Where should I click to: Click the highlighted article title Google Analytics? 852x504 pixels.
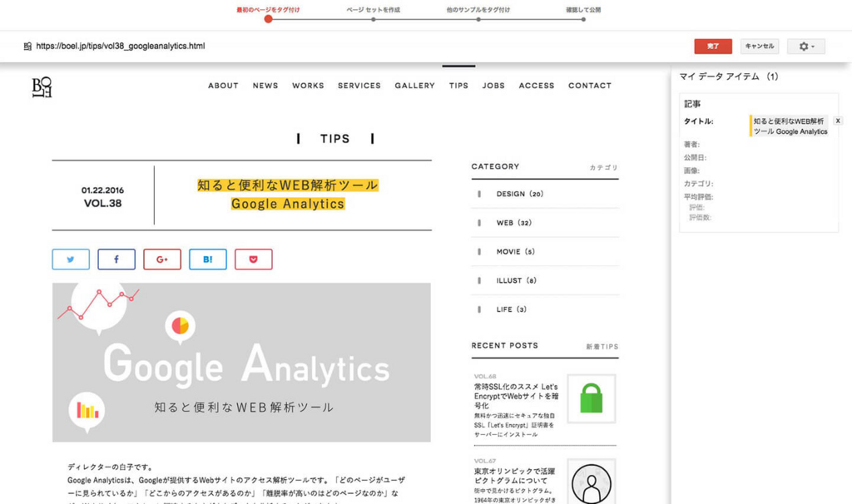pos(287,204)
